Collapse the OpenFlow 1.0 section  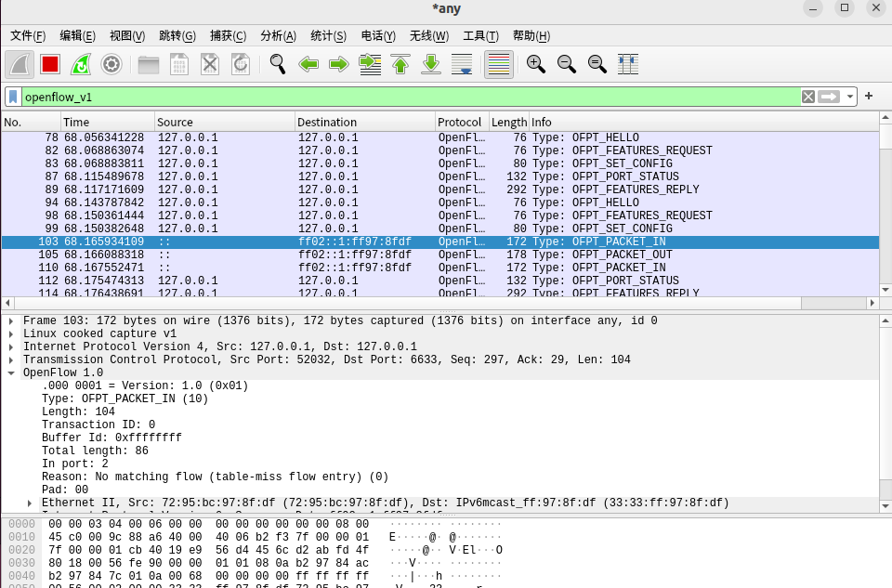[11, 373]
